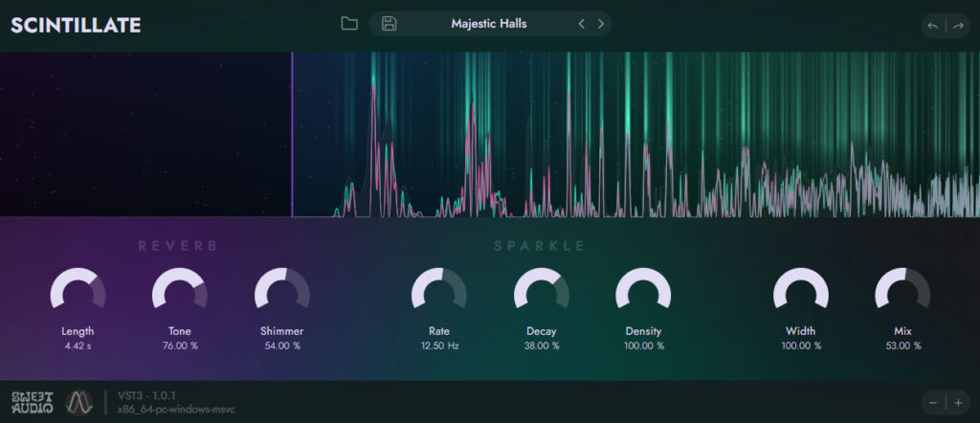Screen dimensions: 980x423
Task: Click the Sparkle Rate knob
Action: pos(438,289)
